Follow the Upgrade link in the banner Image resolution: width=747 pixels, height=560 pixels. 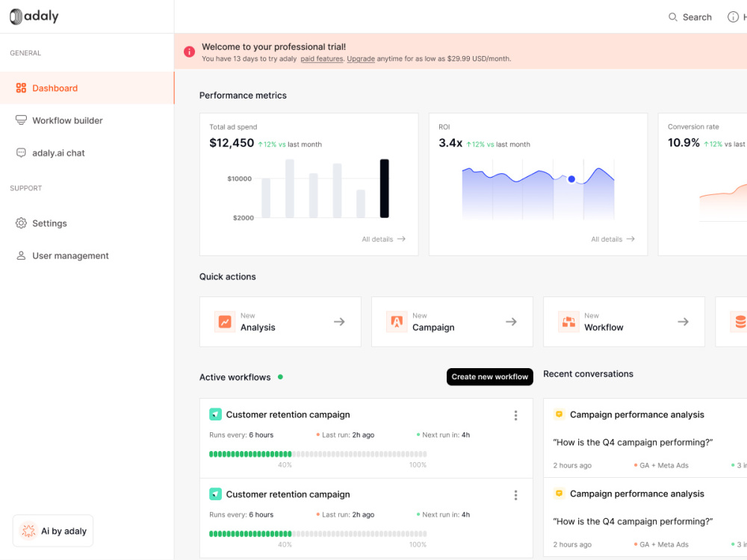(x=361, y=59)
